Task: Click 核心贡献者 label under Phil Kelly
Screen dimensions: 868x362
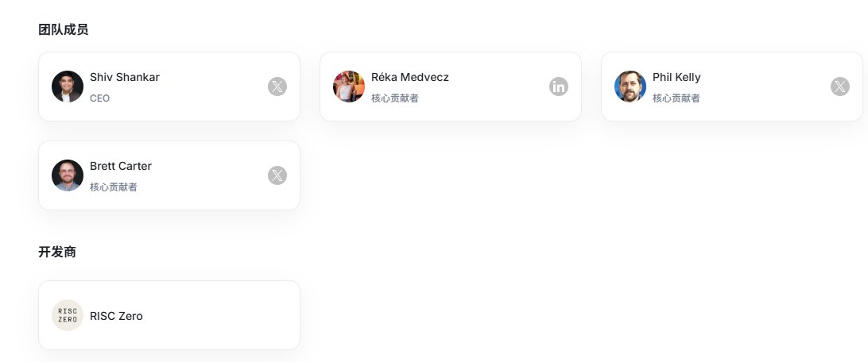Action: click(676, 98)
